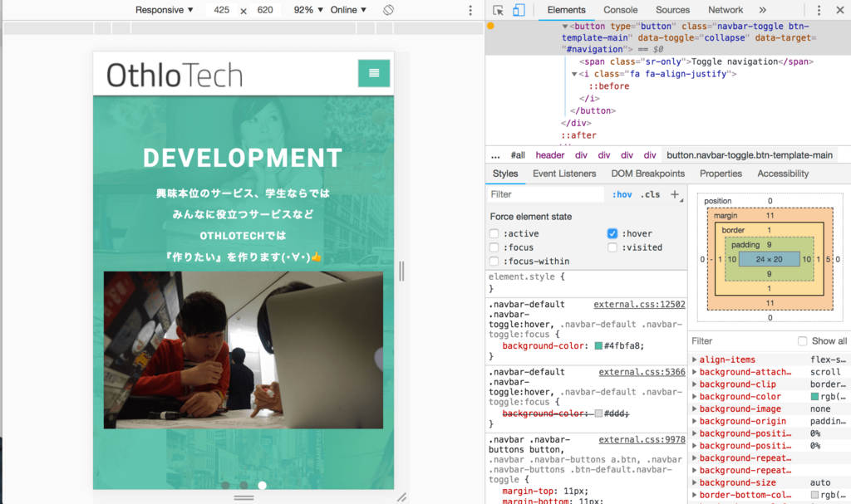Enable the Show all checkbox
Image resolution: width=851 pixels, height=504 pixels.
802,340
